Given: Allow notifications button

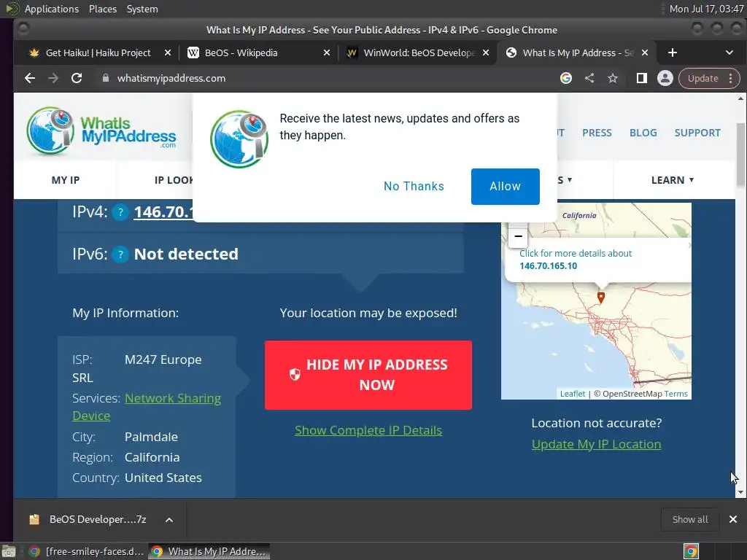Looking at the screenshot, I should click(505, 186).
